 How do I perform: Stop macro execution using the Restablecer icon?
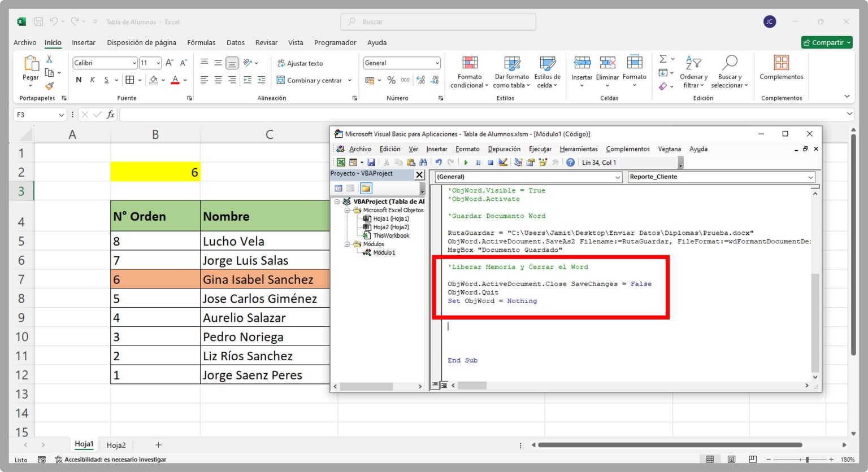[x=491, y=162]
